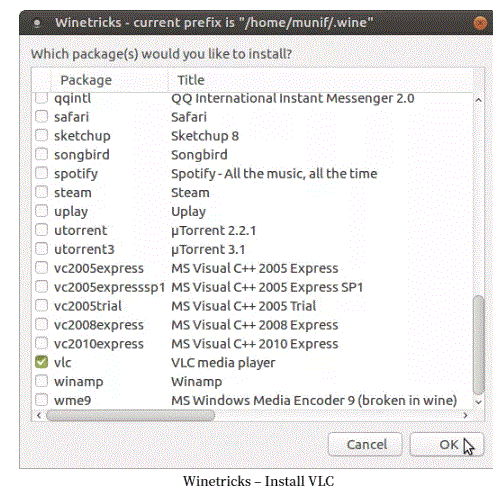This screenshot has width=493, height=501.
Task: Click the Cancel button
Action: click(365, 444)
